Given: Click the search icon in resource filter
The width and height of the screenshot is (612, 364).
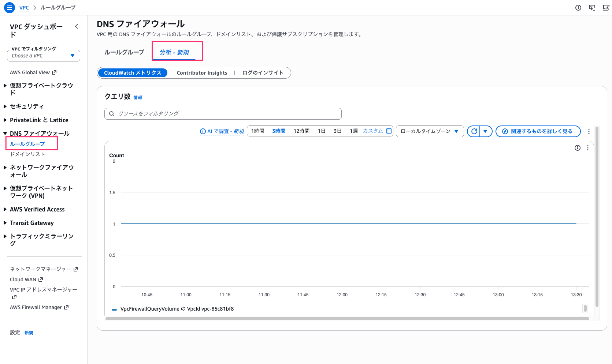Looking at the screenshot, I should (x=112, y=114).
